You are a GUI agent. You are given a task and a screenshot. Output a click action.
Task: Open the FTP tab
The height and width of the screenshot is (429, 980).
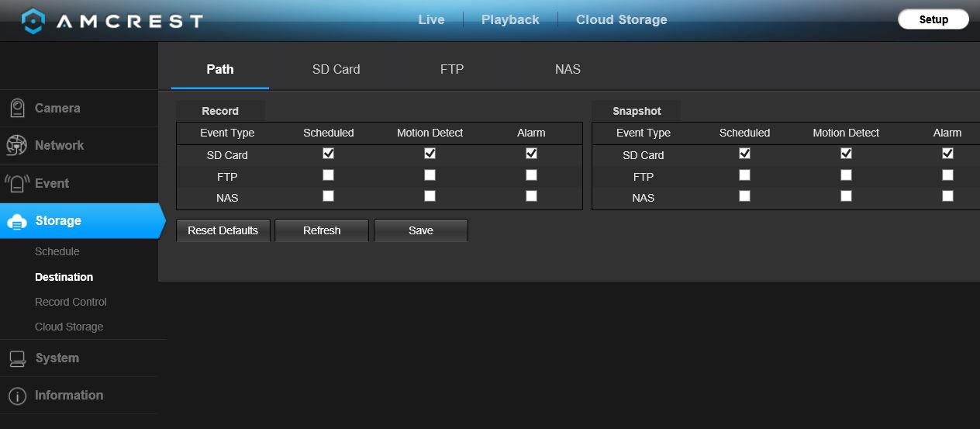pos(452,69)
